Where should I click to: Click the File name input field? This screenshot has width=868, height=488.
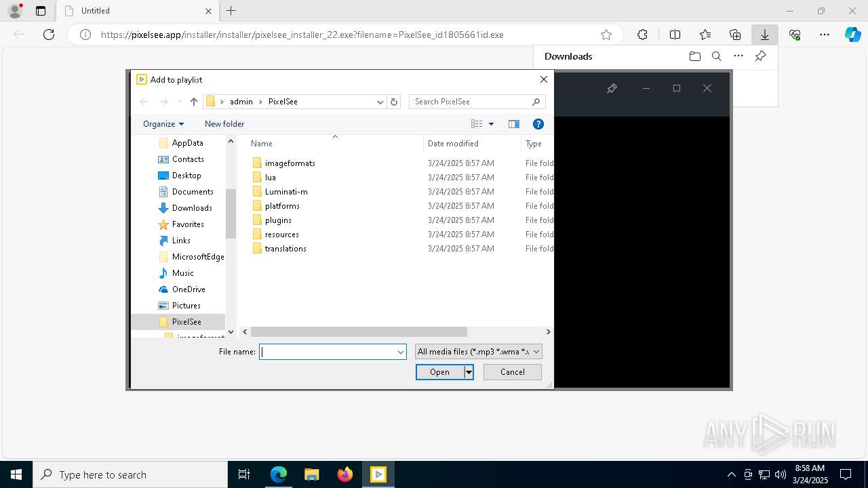pos(327,352)
